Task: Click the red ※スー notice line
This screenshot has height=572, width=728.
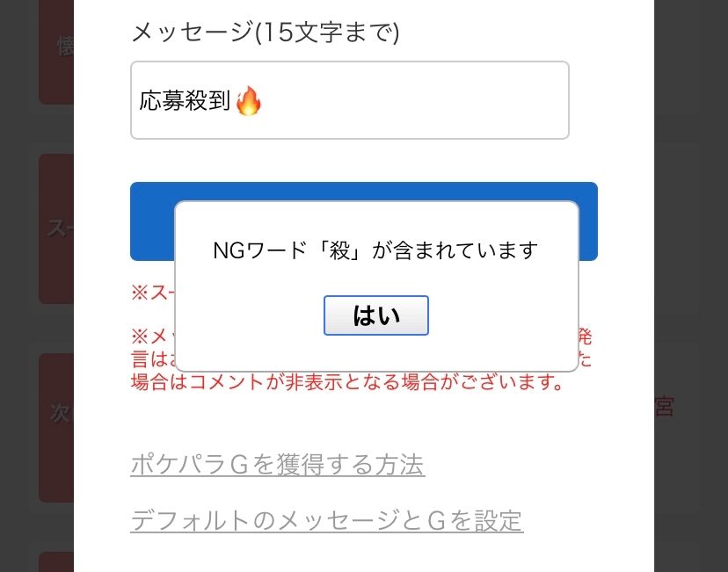Action: click(x=151, y=293)
